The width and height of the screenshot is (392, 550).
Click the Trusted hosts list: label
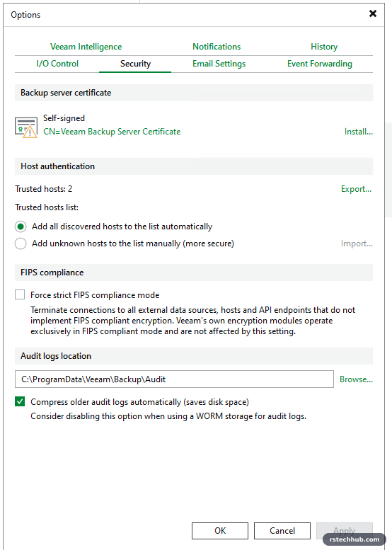pos(47,207)
